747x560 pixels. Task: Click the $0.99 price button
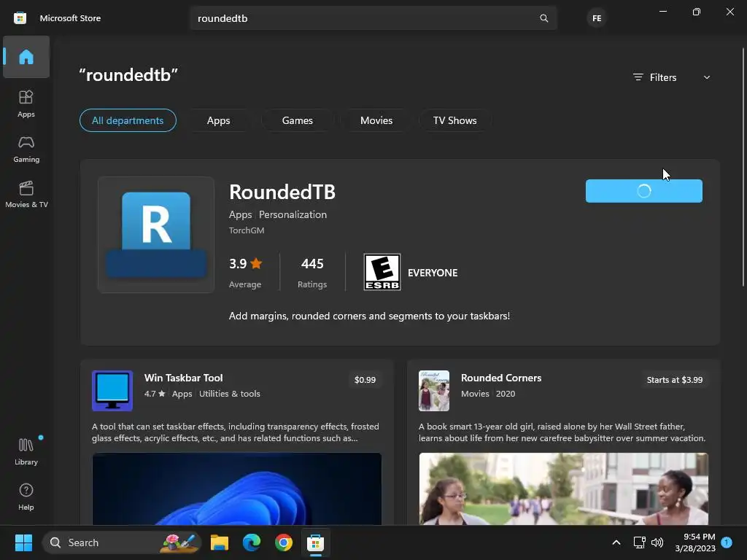point(365,379)
